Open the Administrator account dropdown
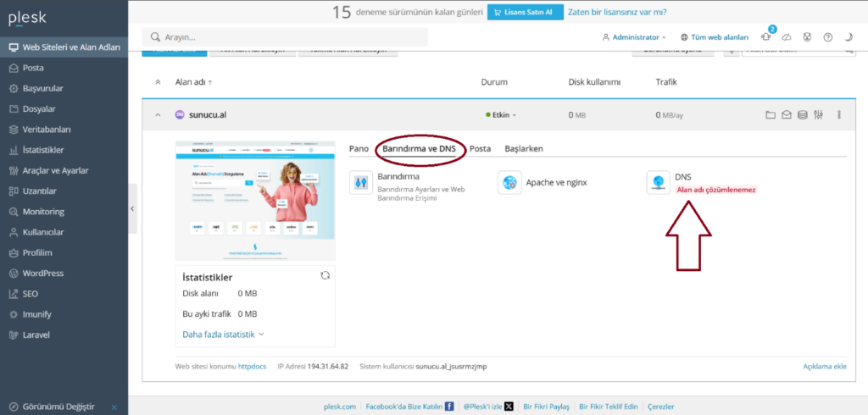 633,37
